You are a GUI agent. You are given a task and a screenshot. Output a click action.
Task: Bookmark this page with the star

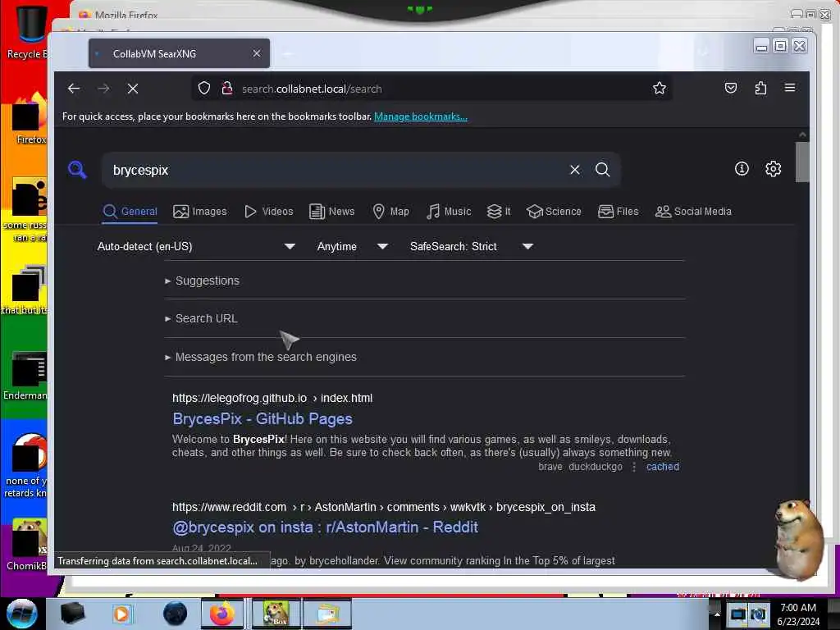[660, 88]
